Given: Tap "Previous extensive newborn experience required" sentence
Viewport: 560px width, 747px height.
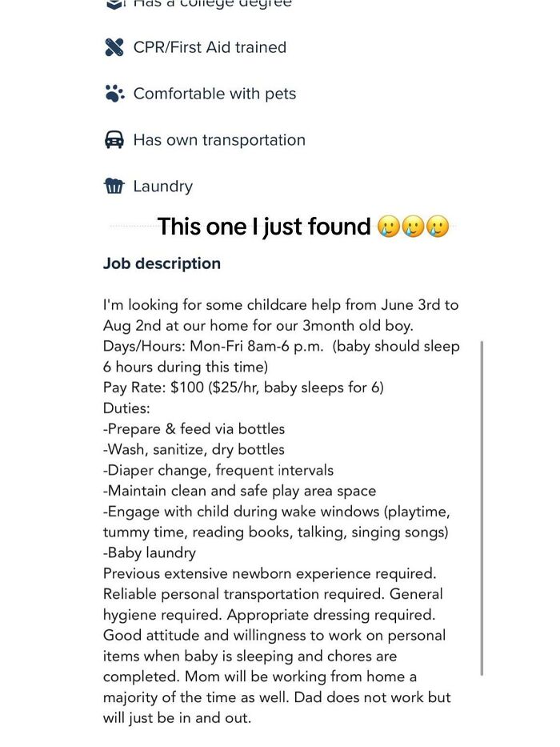Looking at the screenshot, I should click(x=270, y=573).
